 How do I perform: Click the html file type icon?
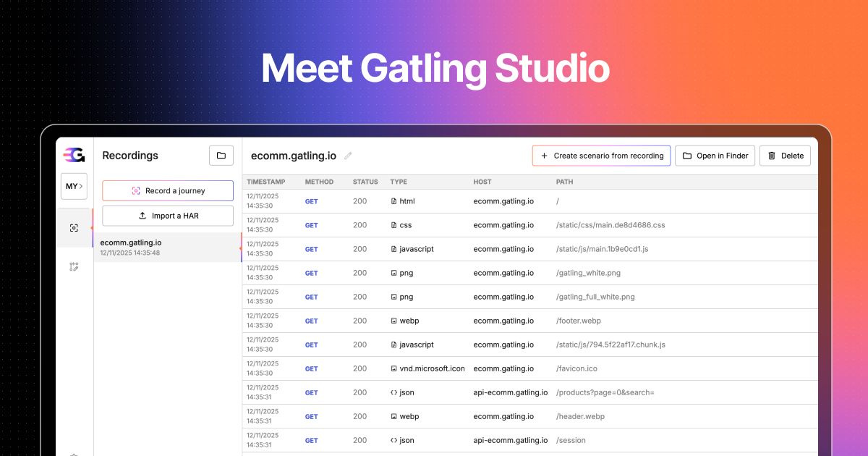pos(392,200)
